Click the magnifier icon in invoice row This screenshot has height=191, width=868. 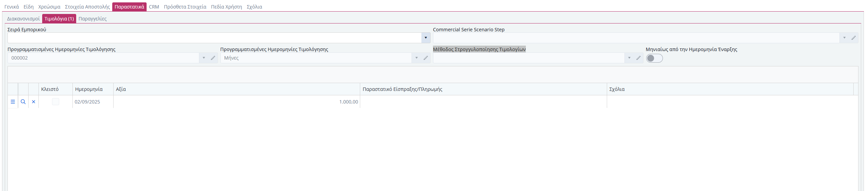point(23,102)
